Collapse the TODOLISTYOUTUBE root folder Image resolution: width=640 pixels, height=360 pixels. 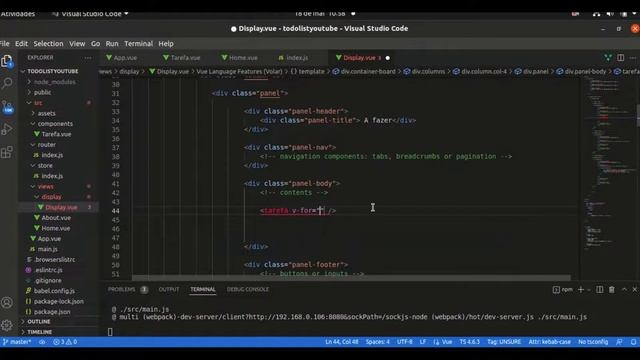(x=53, y=71)
